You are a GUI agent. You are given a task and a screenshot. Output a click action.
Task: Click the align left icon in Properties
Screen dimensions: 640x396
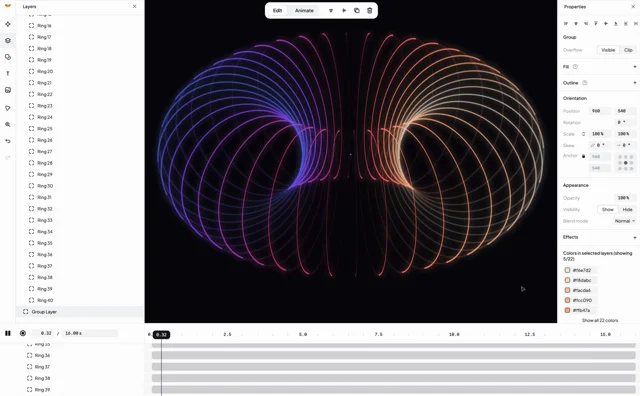(566, 24)
